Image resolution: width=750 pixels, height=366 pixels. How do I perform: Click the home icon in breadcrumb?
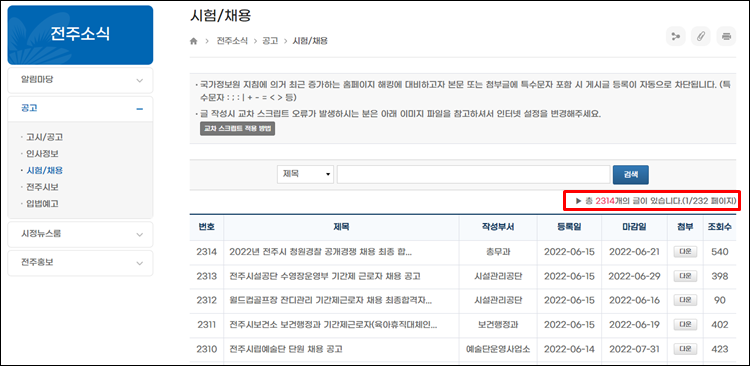[193, 41]
